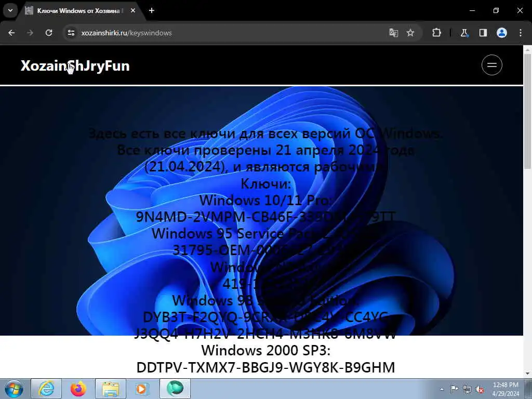Reload the current page
532x399 pixels.
(49, 33)
